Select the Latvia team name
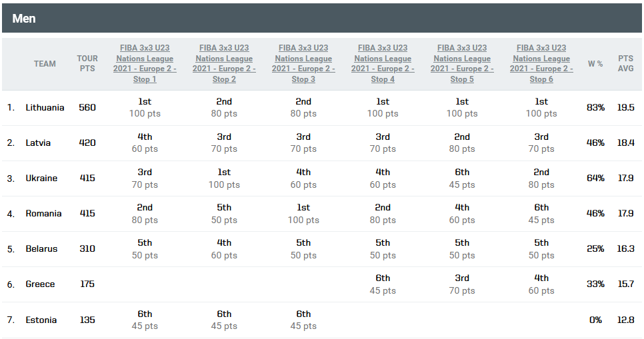 pos(38,143)
